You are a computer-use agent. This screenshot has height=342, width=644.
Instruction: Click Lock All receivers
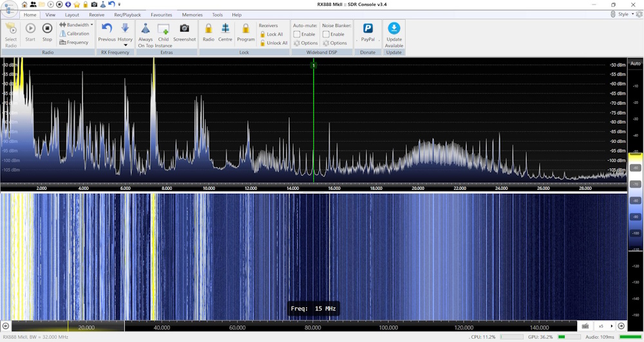[x=272, y=34]
